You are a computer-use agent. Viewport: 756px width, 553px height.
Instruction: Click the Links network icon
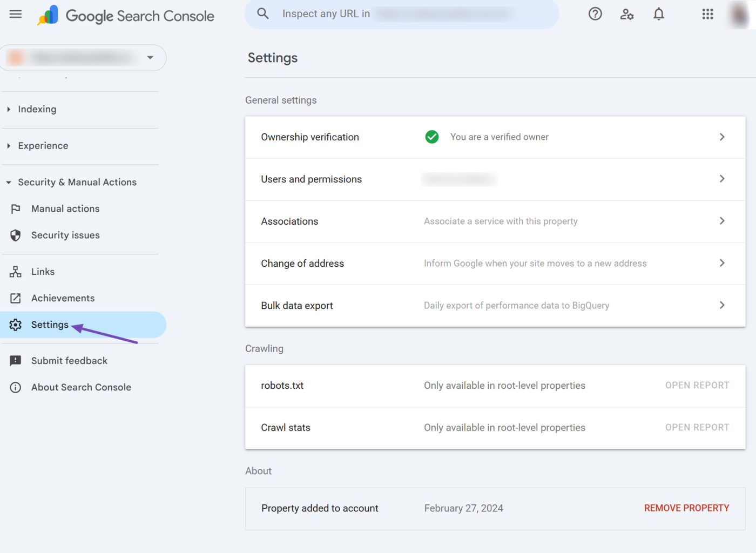pos(16,272)
